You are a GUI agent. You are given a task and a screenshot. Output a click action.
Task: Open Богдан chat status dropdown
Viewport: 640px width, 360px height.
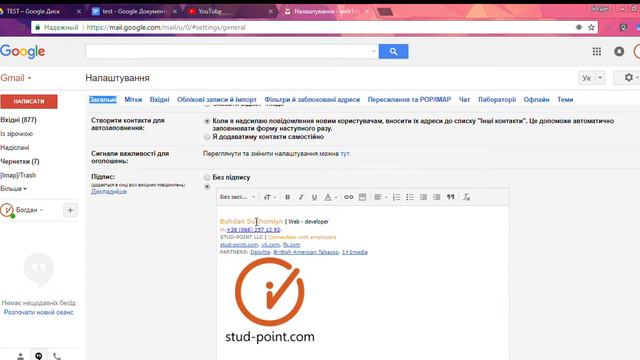click(x=29, y=210)
